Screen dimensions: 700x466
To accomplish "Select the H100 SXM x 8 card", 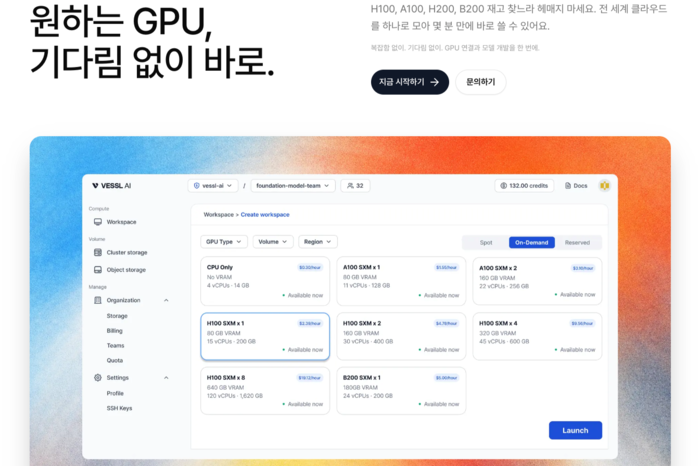I will coord(265,391).
